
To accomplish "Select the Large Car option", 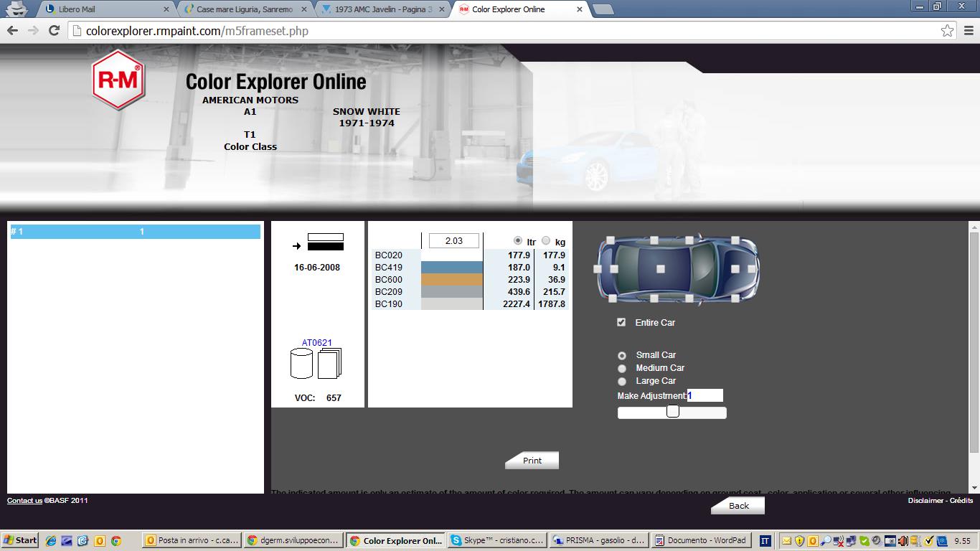I will pyautogui.click(x=622, y=381).
